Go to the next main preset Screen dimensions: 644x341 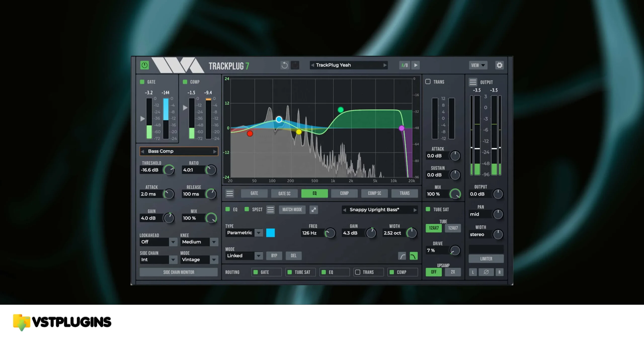[x=385, y=65]
